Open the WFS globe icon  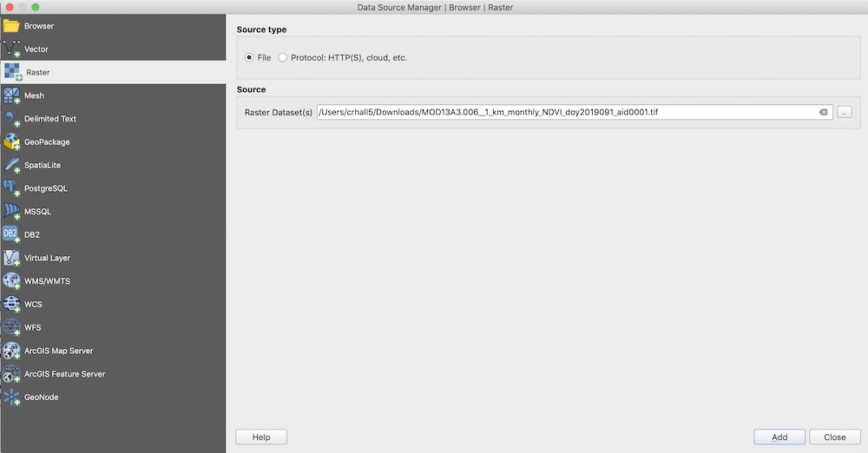click(x=11, y=327)
